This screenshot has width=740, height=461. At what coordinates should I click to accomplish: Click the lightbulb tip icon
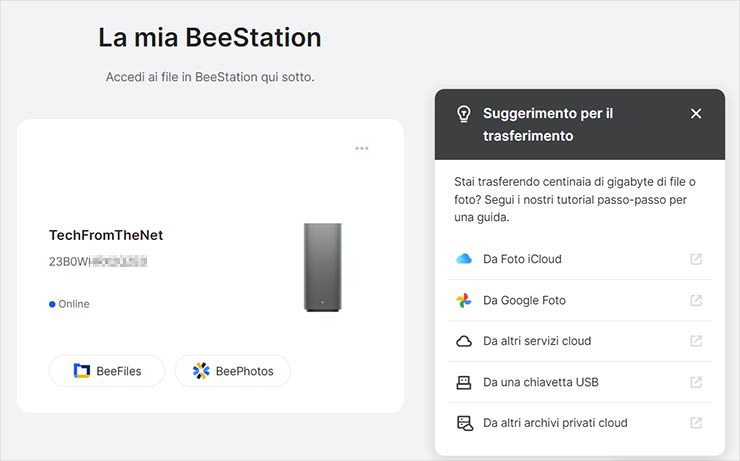pyautogui.click(x=464, y=114)
